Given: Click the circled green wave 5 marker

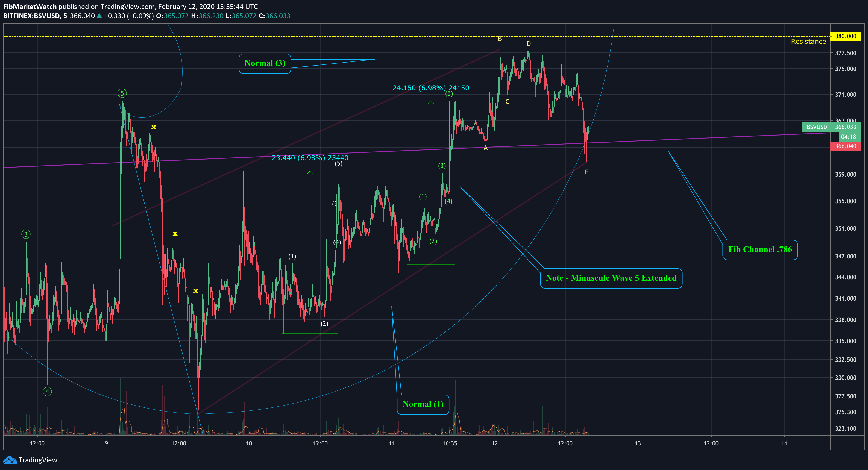Looking at the screenshot, I should [x=122, y=93].
